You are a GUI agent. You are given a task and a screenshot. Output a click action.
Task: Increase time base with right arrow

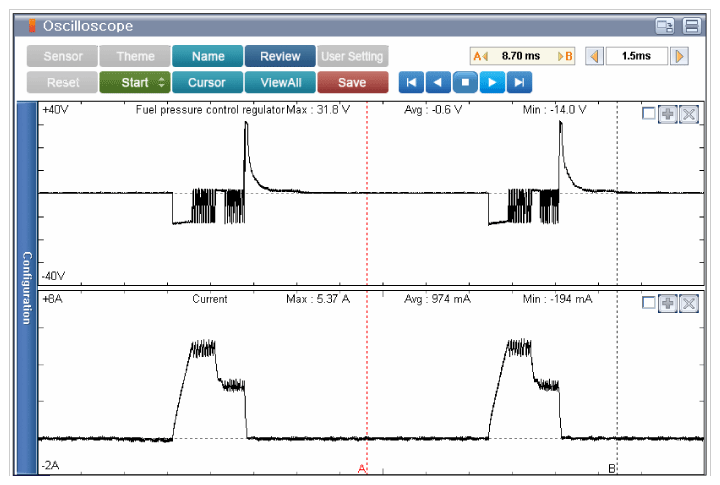pyautogui.click(x=680, y=56)
